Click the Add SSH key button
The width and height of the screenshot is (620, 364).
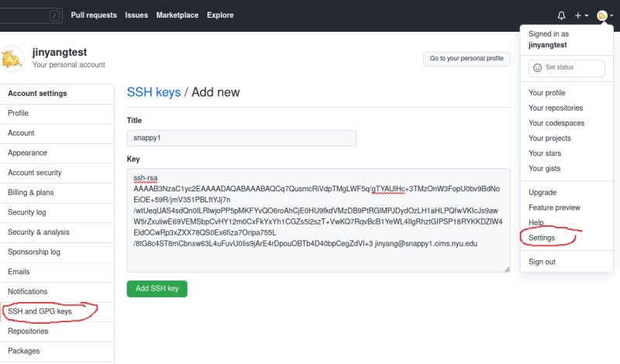point(157,289)
